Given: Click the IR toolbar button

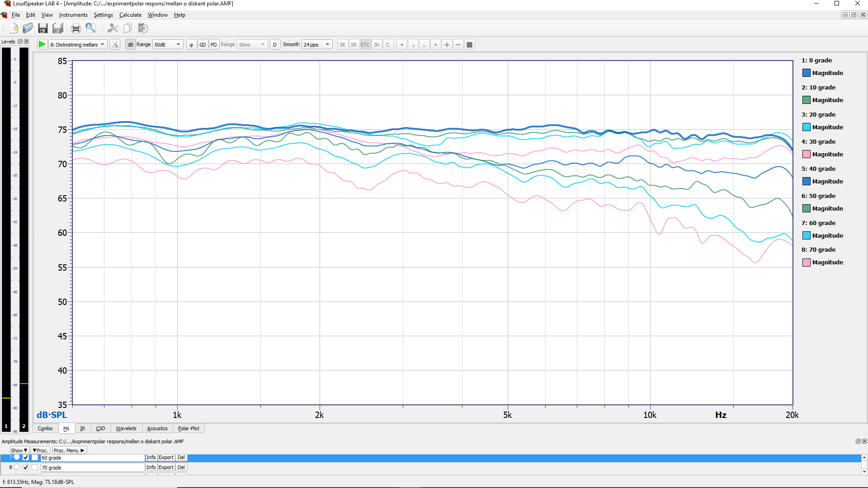Looking at the screenshot, I should (x=343, y=44).
